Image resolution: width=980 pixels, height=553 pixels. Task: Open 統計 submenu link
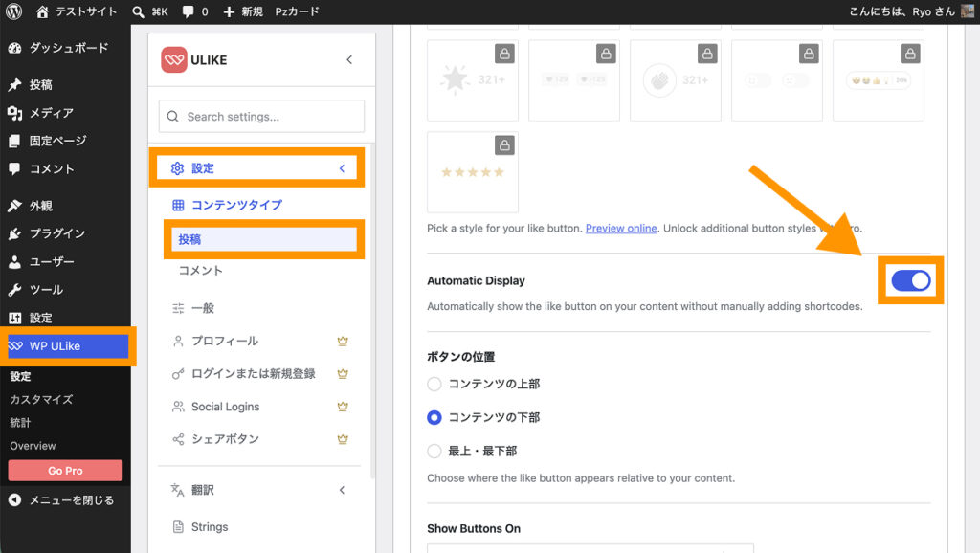20,423
